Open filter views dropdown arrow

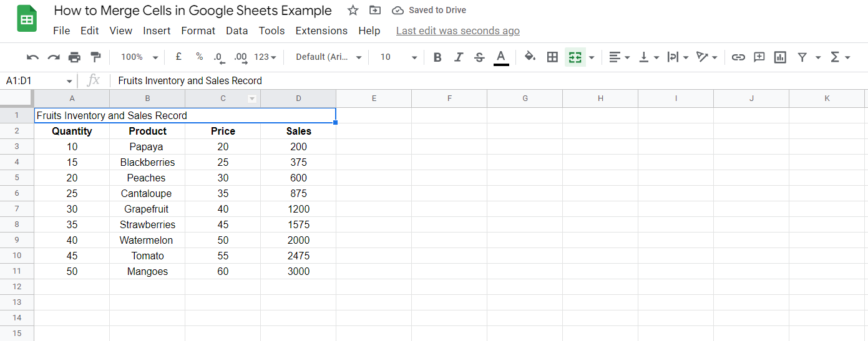818,57
